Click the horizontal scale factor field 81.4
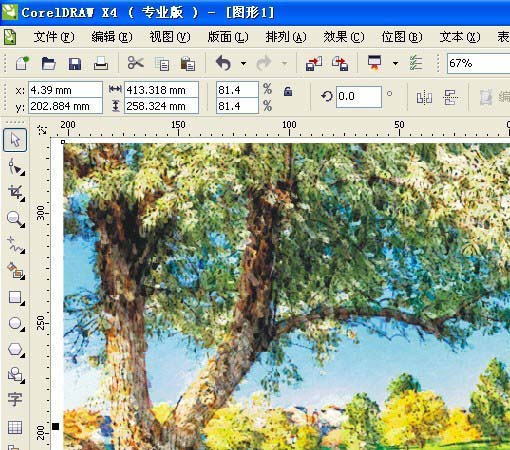Viewport: 510px width, 450px height. (237, 90)
